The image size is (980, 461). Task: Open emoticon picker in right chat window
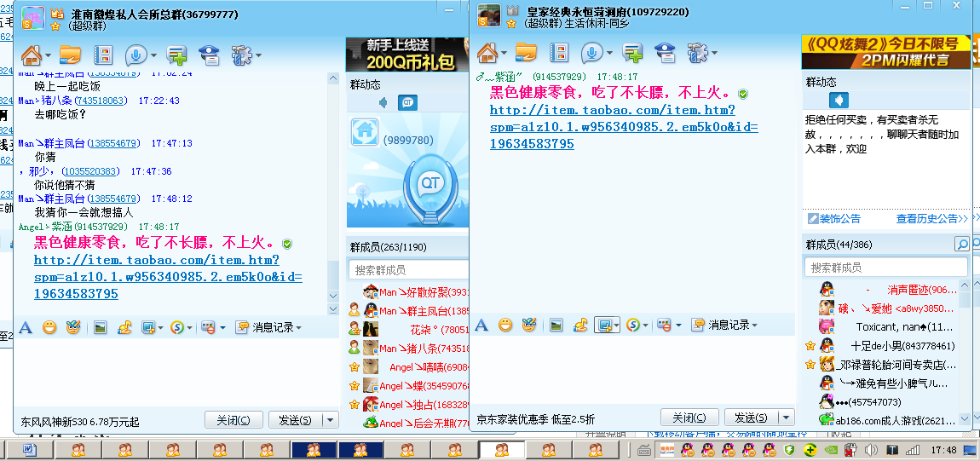point(505,324)
